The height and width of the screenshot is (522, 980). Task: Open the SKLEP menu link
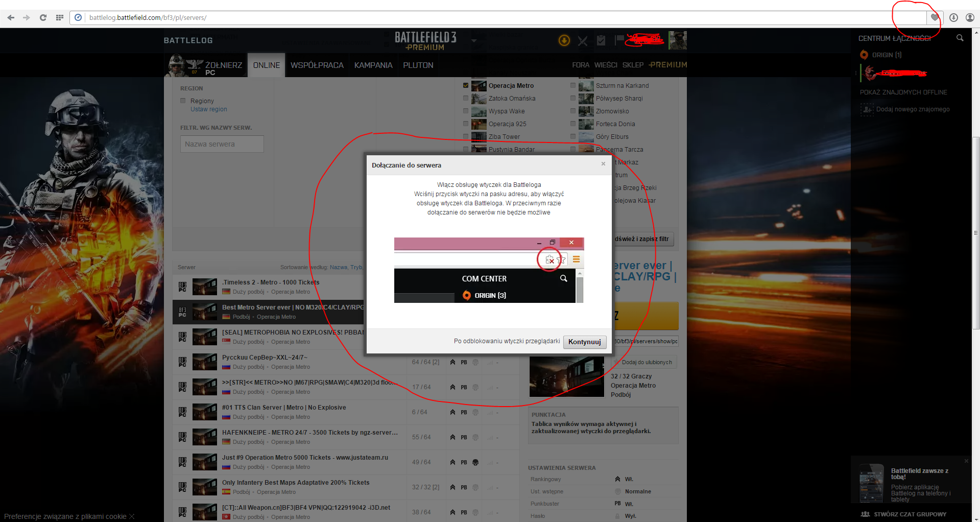click(x=633, y=65)
